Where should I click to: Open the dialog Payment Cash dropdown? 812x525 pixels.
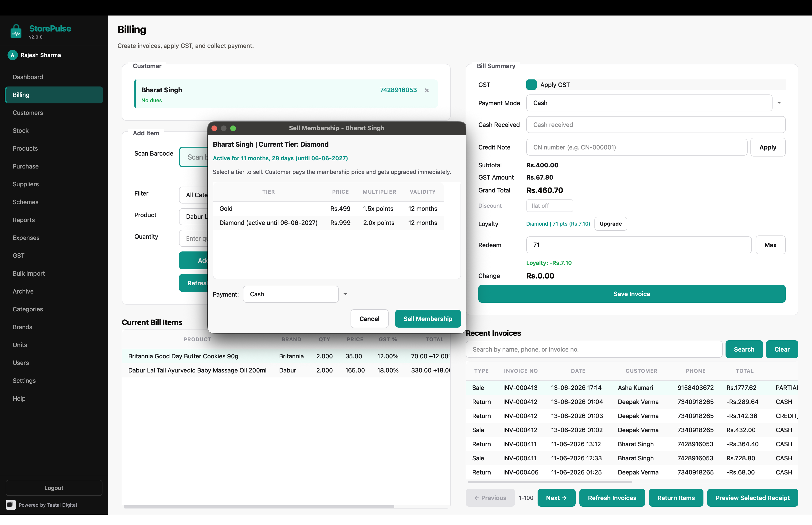click(x=291, y=294)
